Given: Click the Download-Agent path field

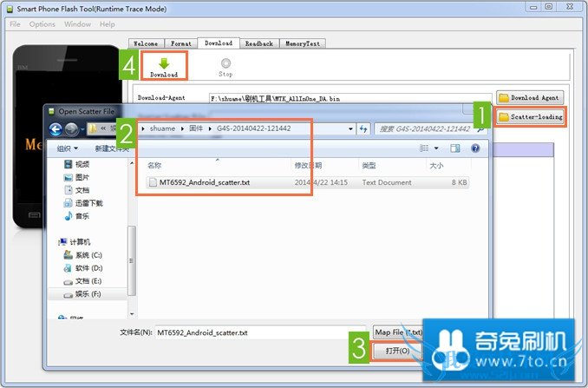Looking at the screenshot, I should pyautogui.click(x=350, y=98).
